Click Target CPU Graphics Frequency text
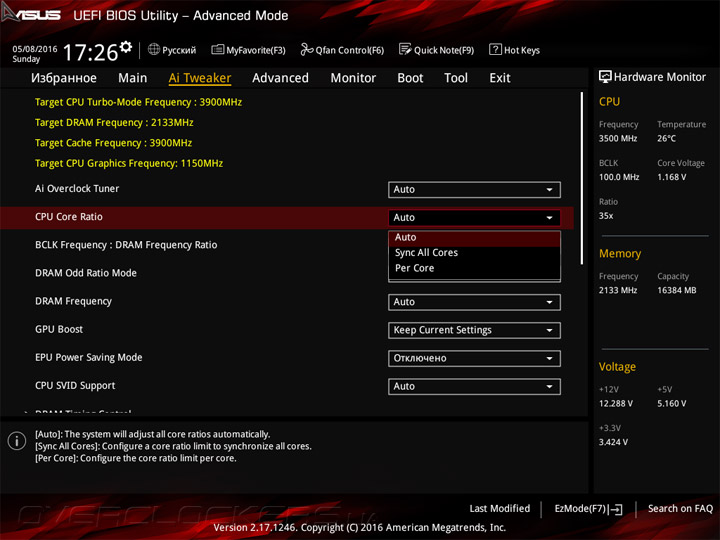This screenshot has height=540, width=720. [x=129, y=163]
